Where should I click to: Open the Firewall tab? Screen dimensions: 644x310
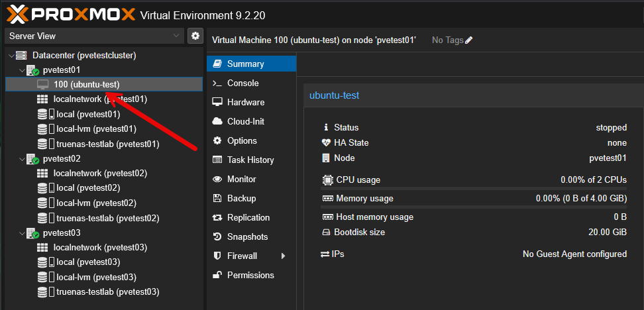(251, 256)
